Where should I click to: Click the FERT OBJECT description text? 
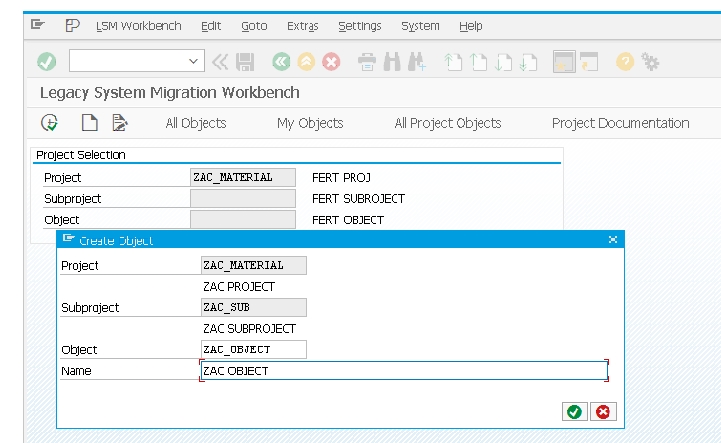tap(348, 220)
